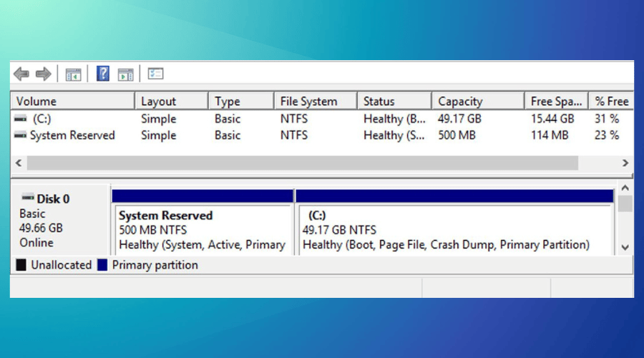Click the Online status text under Disk 0

pos(36,243)
